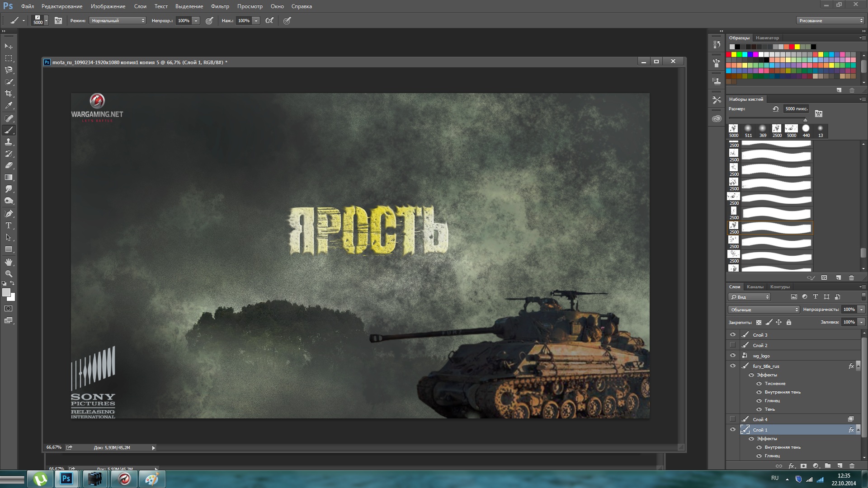The image size is (868, 488).
Task: Open the Фильтр menu
Action: (220, 6)
